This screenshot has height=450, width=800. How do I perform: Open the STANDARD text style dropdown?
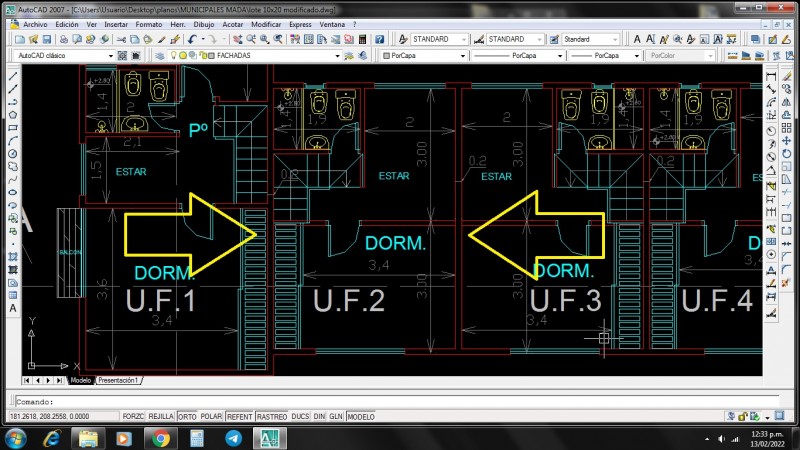[x=436, y=39]
